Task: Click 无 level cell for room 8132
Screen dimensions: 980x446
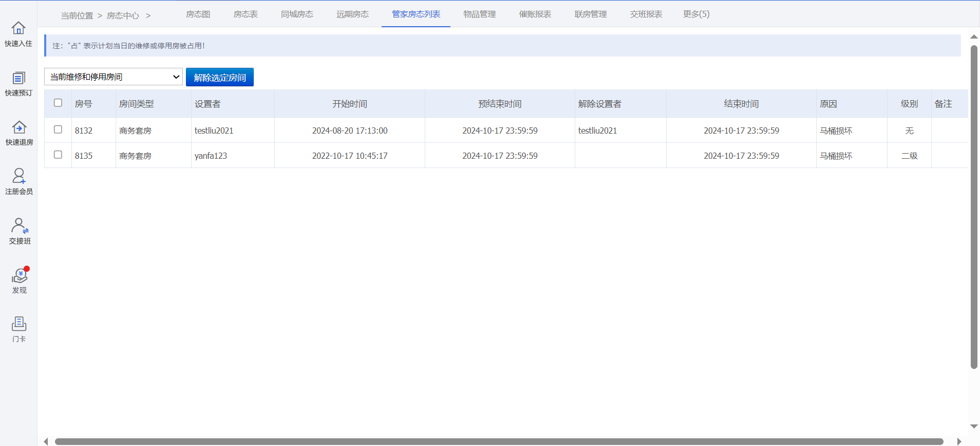Action: point(909,131)
